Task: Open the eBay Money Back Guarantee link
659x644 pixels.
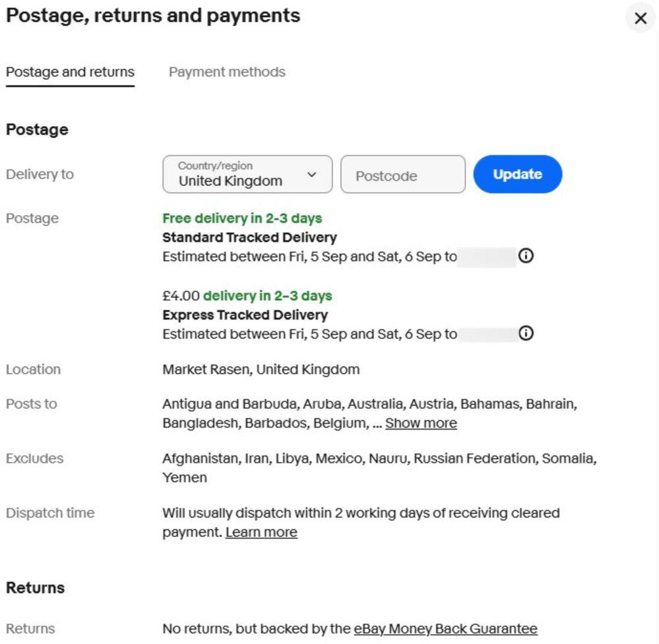Action: point(445,629)
